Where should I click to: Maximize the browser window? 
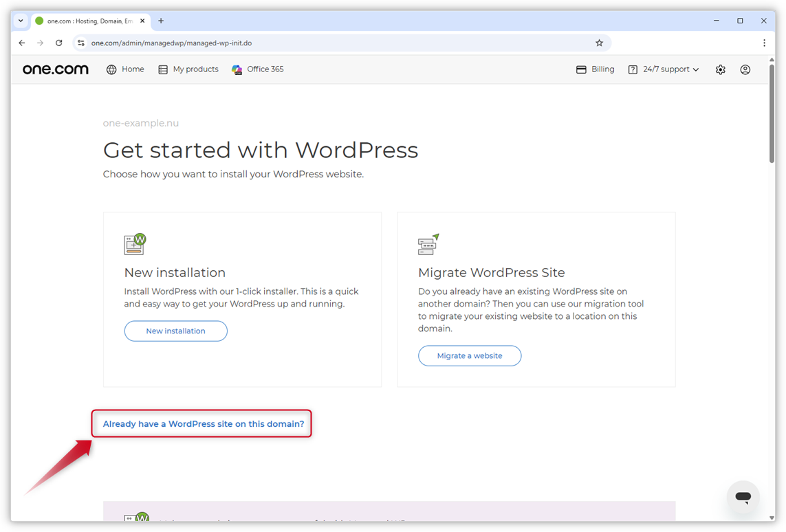point(740,21)
